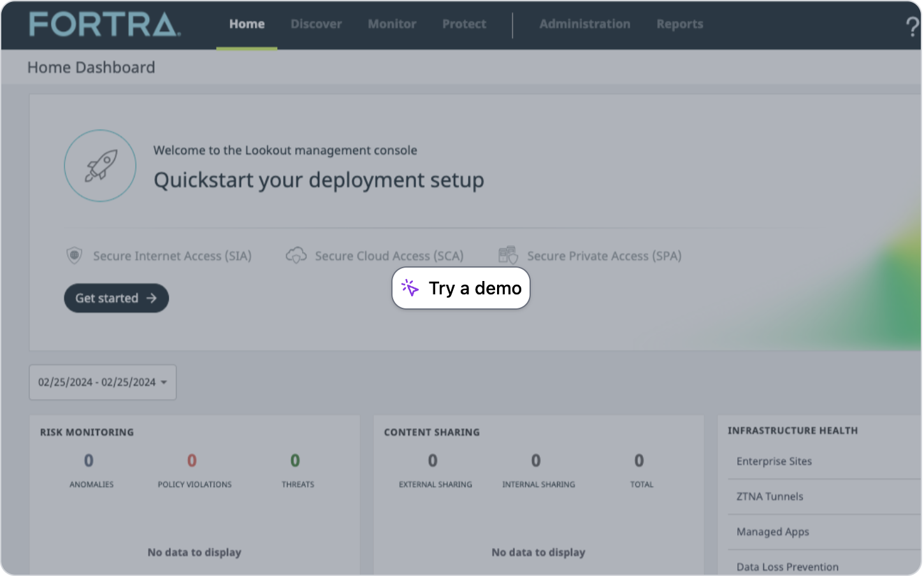Go to the Protect tab
Screen dimensions: 924x576
(x=464, y=24)
